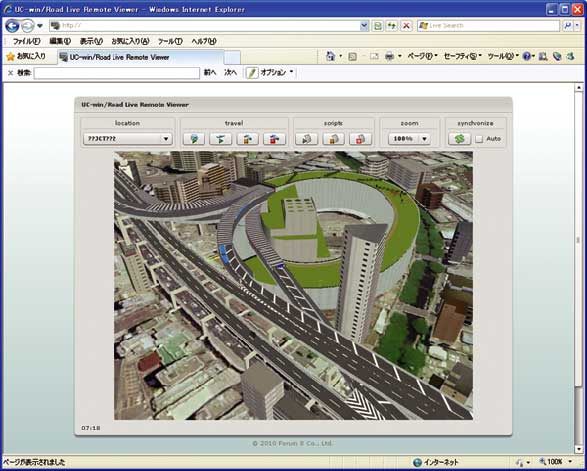
Task: Click the blue help question mark icon
Action: click(x=527, y=57)
